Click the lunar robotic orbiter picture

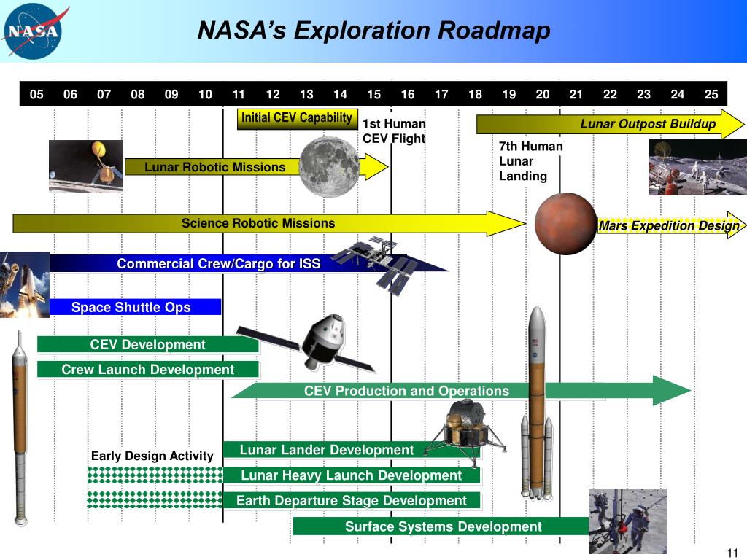[x=86, y=166]
